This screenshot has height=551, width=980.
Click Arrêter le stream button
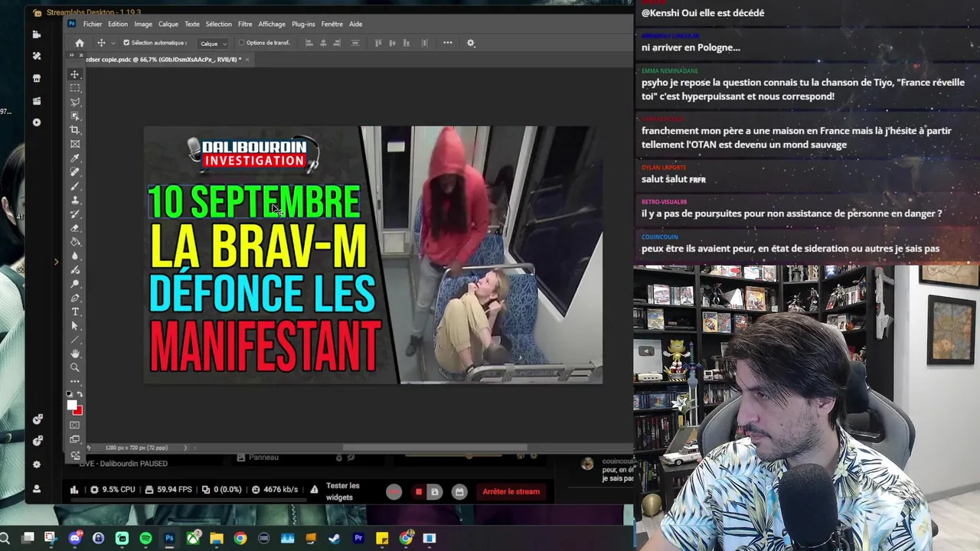click(x=511, y=491)
